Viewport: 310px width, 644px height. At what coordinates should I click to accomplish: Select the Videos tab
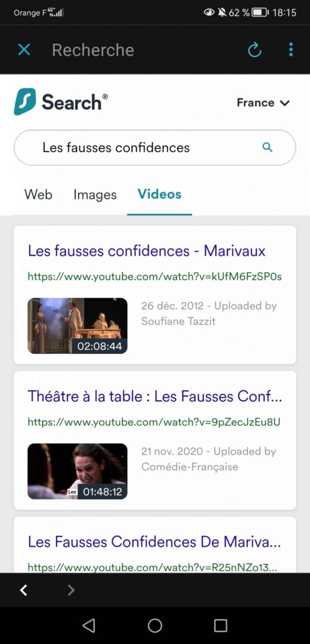[x=159, y=194]
